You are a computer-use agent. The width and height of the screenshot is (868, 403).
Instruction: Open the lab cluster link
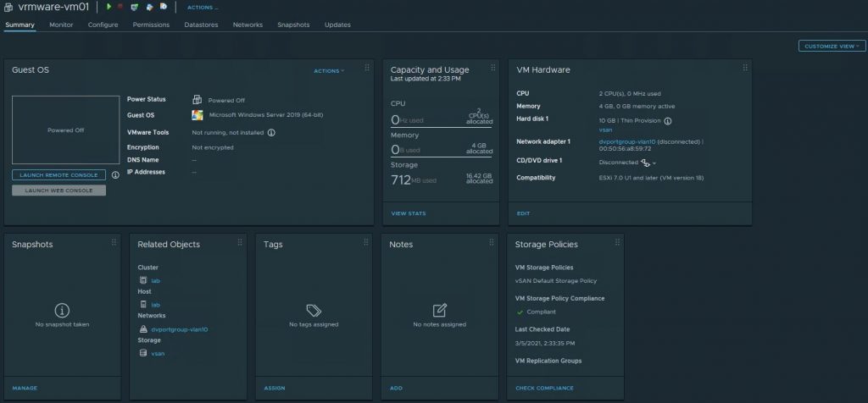point(156,280)
